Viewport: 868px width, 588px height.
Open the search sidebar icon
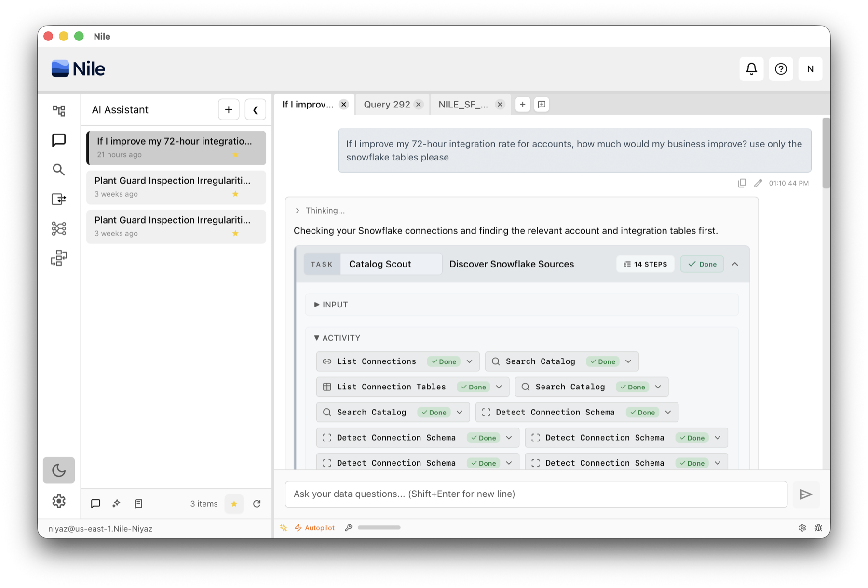pyautogui.click(x=59, y=170)
